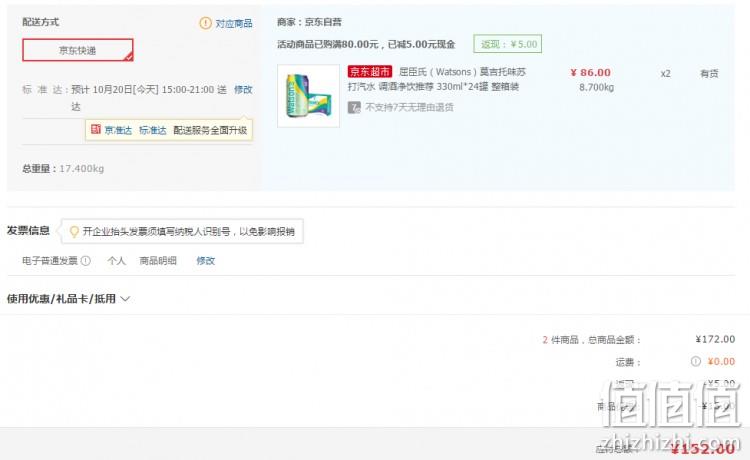The height and width of the screenshot is (460, 750).
Task: Click the 发票信息 heading
Action: [28, 230]
